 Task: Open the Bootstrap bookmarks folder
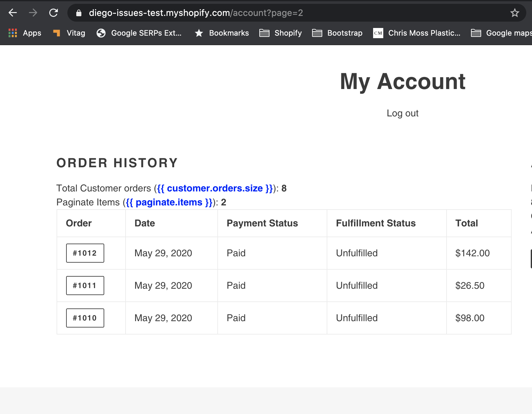click(x=337, y=33)
